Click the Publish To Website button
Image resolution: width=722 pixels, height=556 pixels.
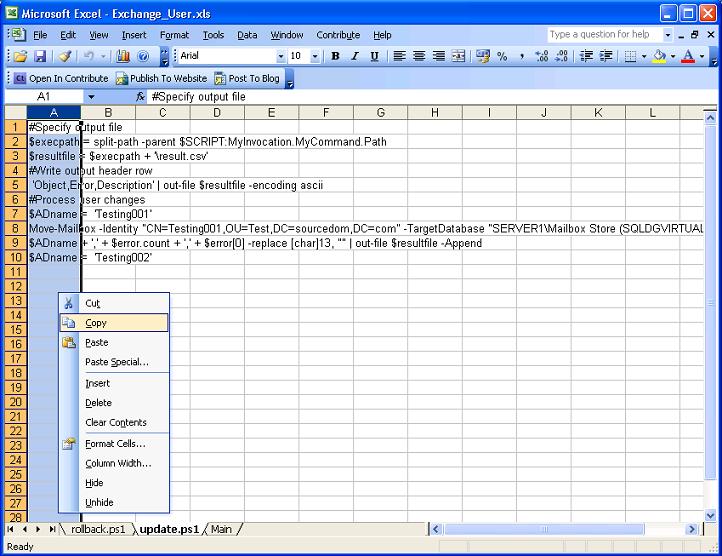tap(162, 78)
